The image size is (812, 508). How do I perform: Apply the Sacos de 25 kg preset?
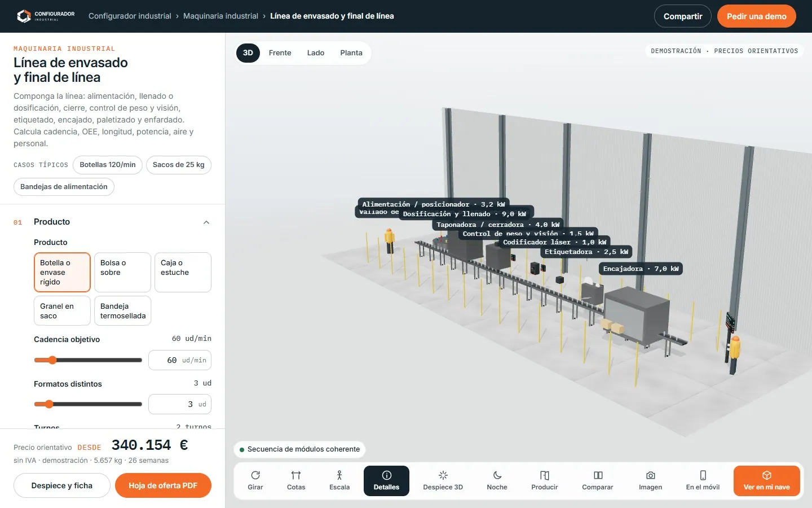tap(179, 165)
